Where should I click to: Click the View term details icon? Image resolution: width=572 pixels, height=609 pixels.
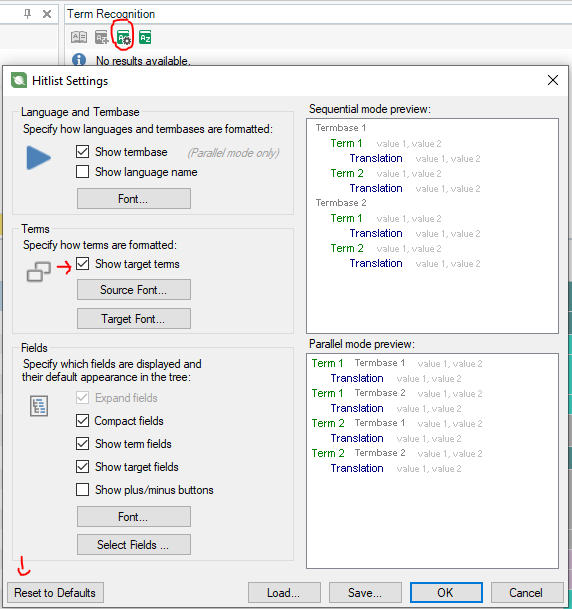coord(79,37)
